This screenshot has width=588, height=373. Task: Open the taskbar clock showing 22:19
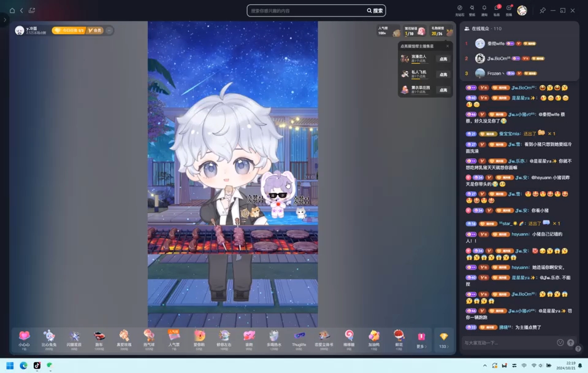click(x=566, y=366)
